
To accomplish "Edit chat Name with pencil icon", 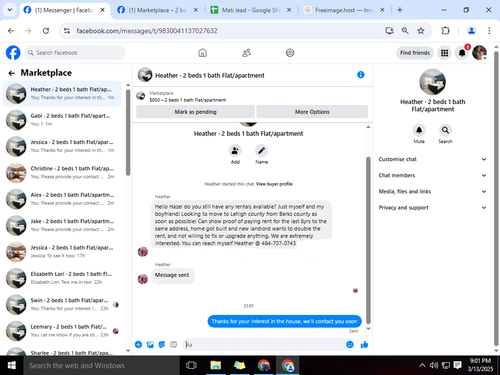I will click(x=261, y=151).
